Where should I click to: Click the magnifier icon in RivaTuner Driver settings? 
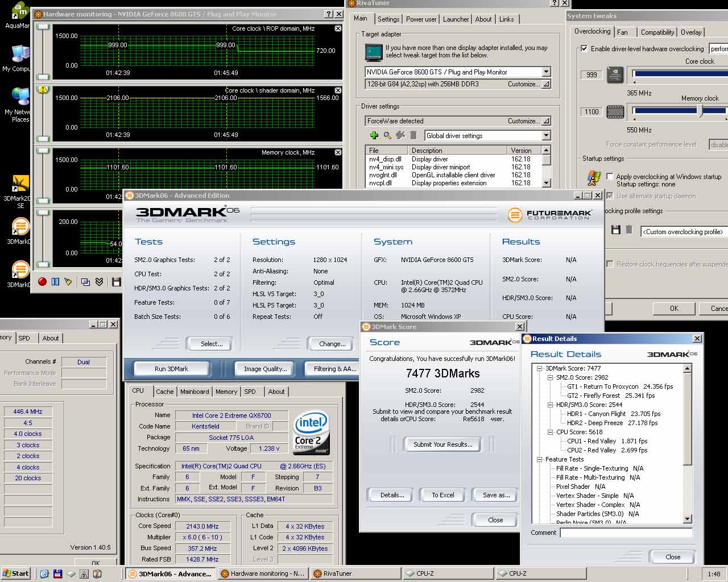click(387, 135)
